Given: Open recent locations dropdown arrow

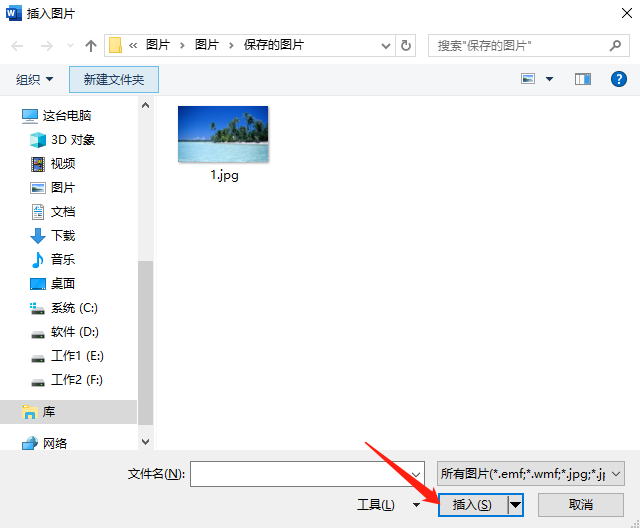Looking at the screenshot, I should pyautogui.click(x=70, y=46).
